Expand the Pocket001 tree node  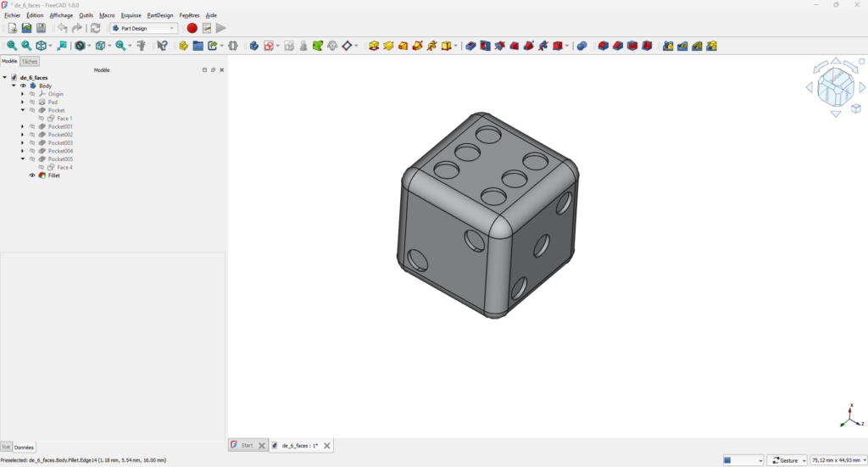(23, 126)
